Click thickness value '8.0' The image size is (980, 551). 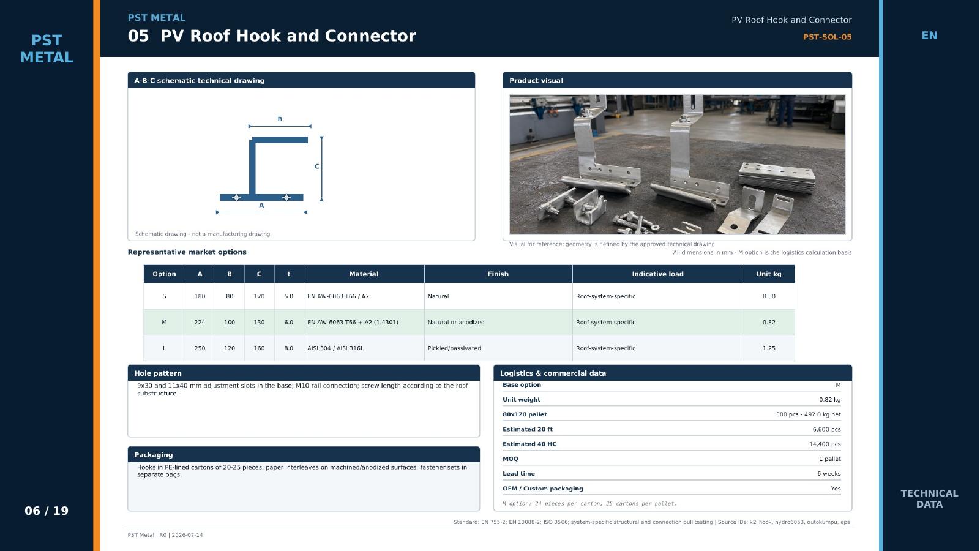click(x=289, y=348)
